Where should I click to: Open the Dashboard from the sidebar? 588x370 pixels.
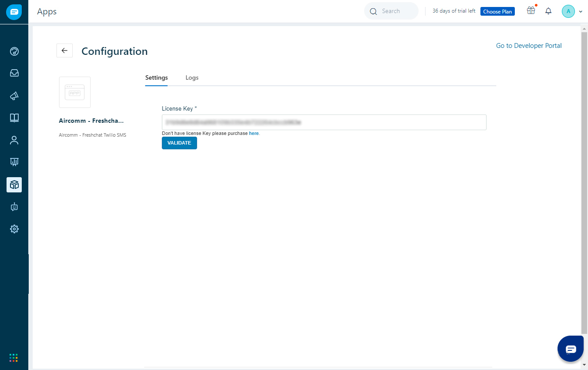[14, 51]
